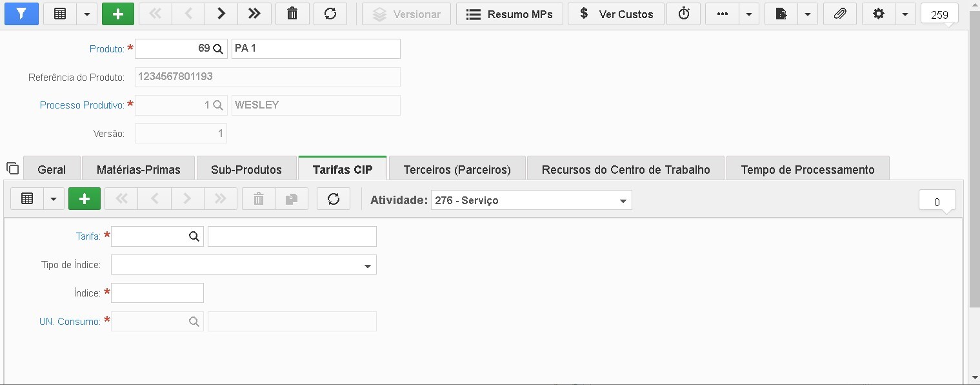980x385 pixels.
Task: Switch to the Sub-Produtos tab
Action: 246,169
